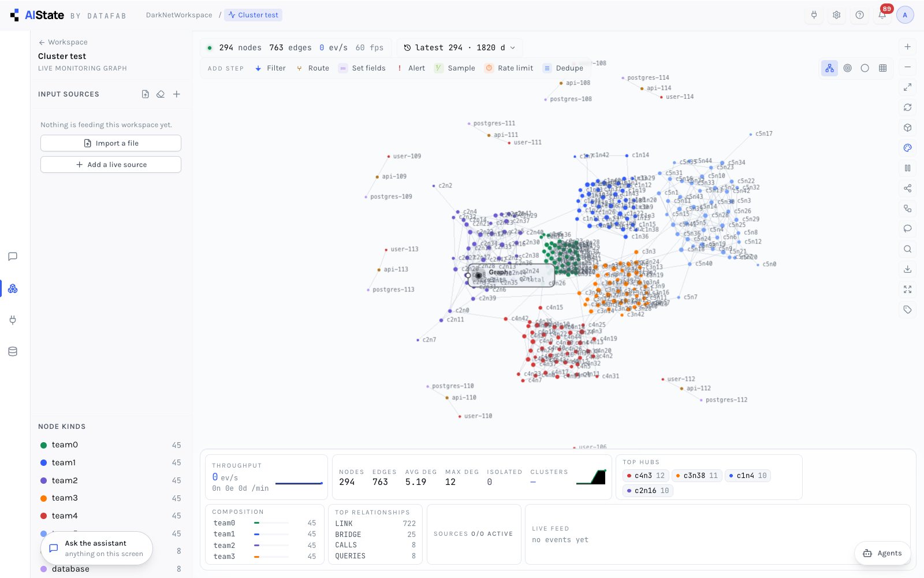Add a Rate limit step
Screen dimensions: 924x578
(x=509, y=68)
